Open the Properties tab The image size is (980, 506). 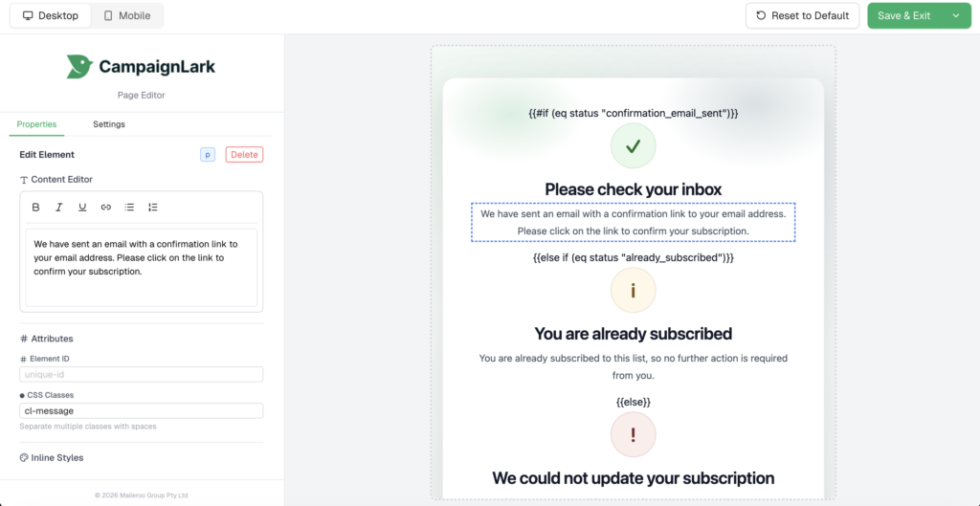[36, 124]
